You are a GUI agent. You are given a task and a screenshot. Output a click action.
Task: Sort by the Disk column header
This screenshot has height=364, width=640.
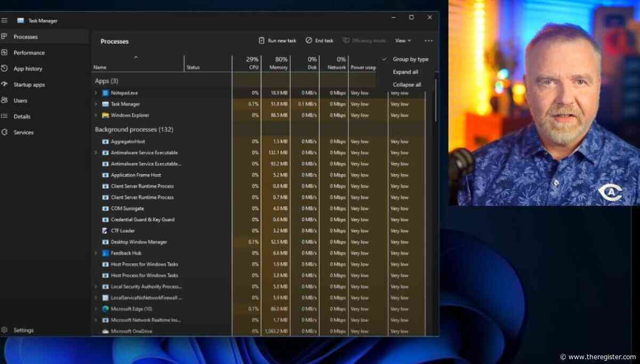[305, 63]
